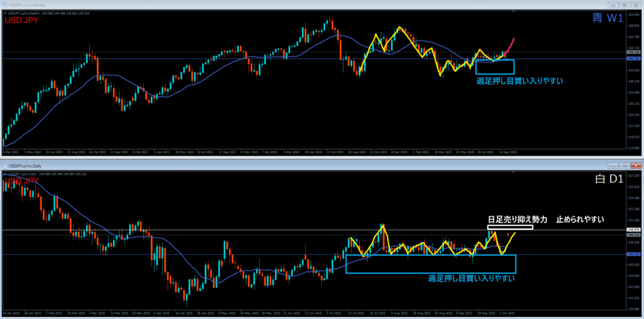Click '23 Jun 2024' on Weekly time axis
The width and height of the screenshot is (644, 319).
coord(335,152)
